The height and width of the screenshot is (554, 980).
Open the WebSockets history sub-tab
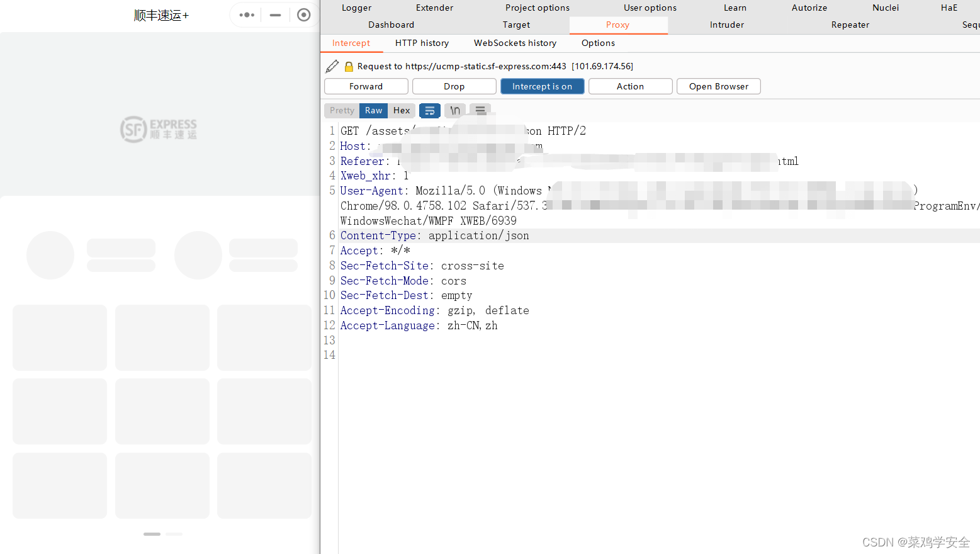515,43
